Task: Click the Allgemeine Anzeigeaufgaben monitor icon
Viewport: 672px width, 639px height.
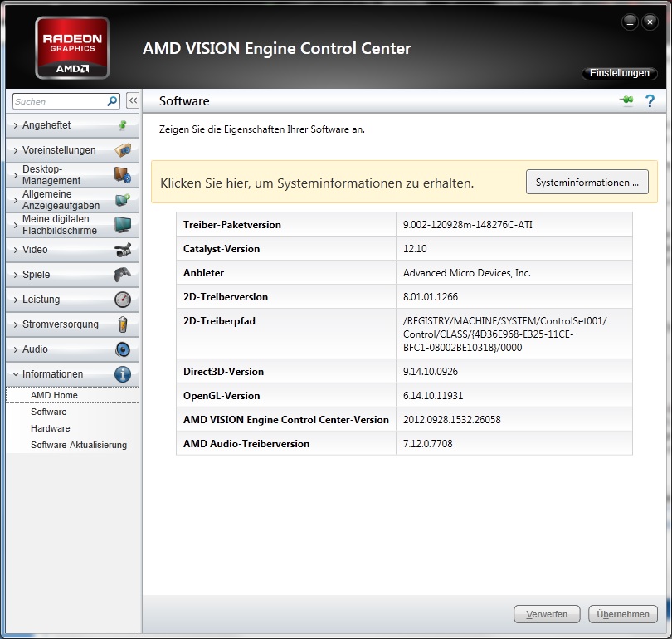Action: click(123, 200)
